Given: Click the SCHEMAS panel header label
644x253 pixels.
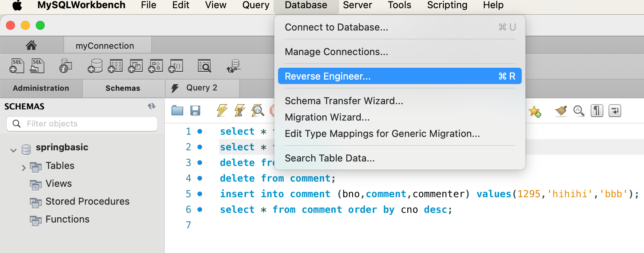Looking at the screenshot, I should pyautogui.click(x=24, y=106).
